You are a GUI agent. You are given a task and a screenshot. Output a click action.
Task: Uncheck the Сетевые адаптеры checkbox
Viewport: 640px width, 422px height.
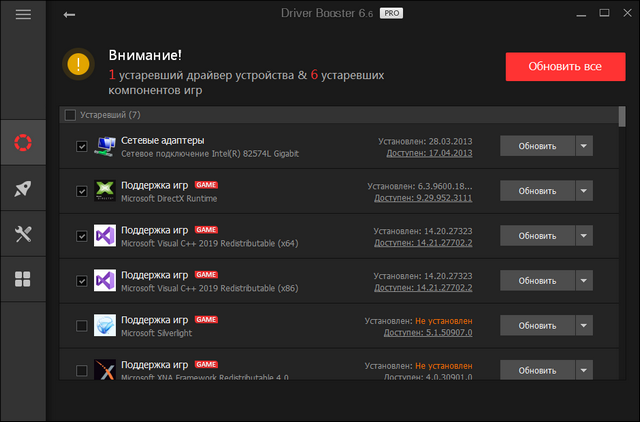click(82, 146)
